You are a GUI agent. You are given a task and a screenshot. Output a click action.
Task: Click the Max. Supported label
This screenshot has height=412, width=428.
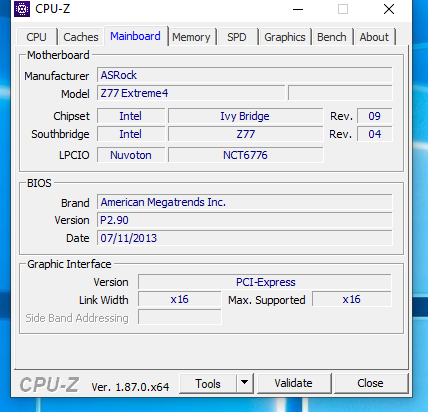pyautogui.click(x=267, y=300)
